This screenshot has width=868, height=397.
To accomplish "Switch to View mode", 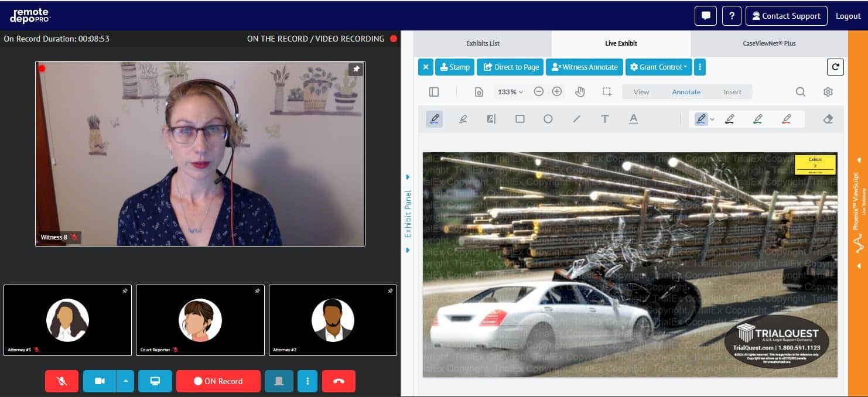I will click(641, 92).
